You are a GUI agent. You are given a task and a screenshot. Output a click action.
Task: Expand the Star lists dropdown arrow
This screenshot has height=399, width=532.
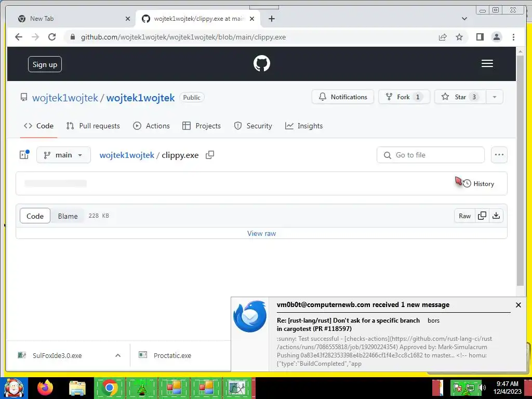pyautogui.click(x=495, y=97)
